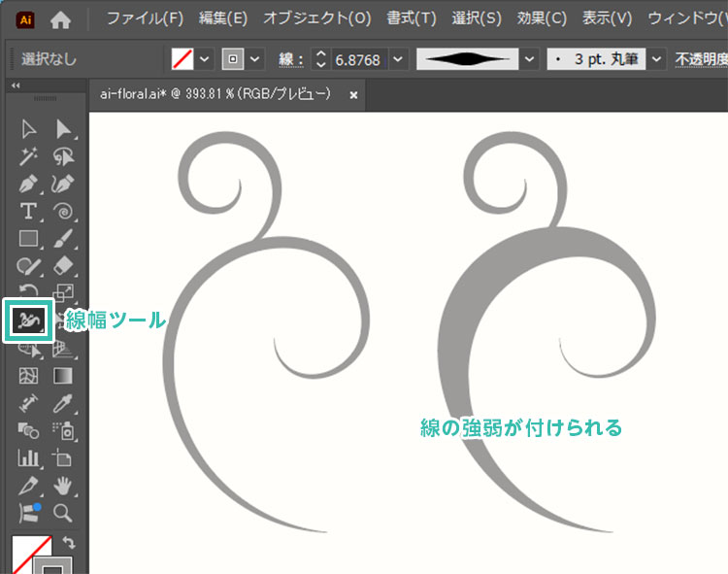Open the ファイル(F) menu

tap(145, 18)
